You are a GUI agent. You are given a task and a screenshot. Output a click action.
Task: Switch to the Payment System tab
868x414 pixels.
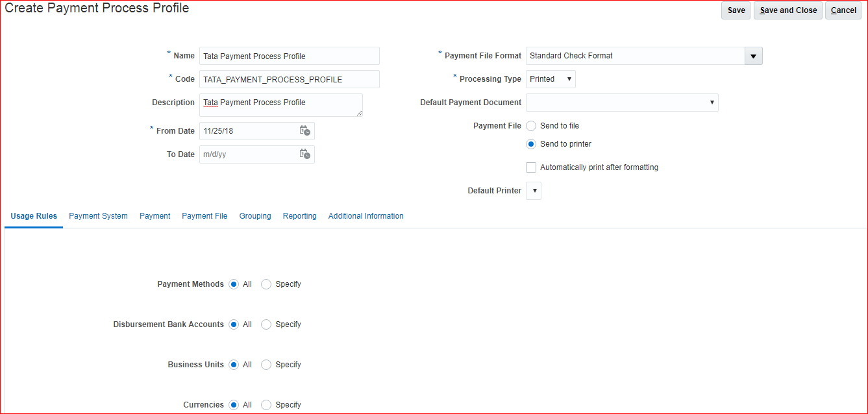tap(98, 216)
